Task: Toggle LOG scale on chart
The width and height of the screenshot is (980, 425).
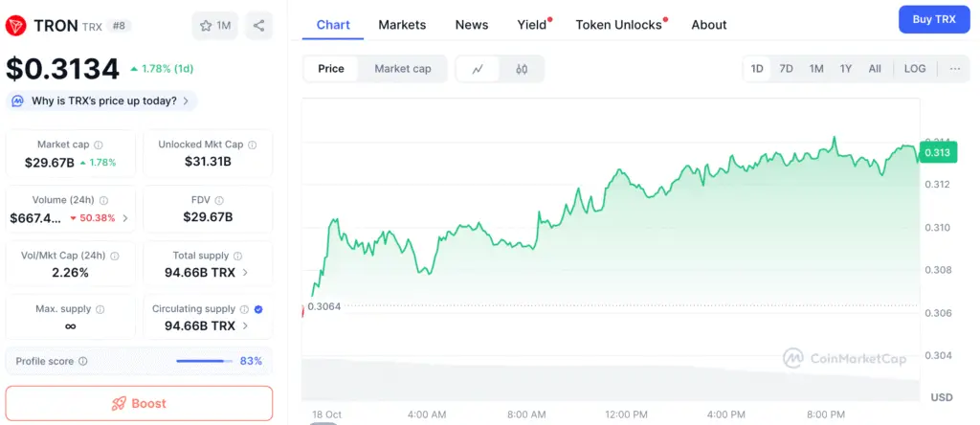Action: click(x=915, y=69)
